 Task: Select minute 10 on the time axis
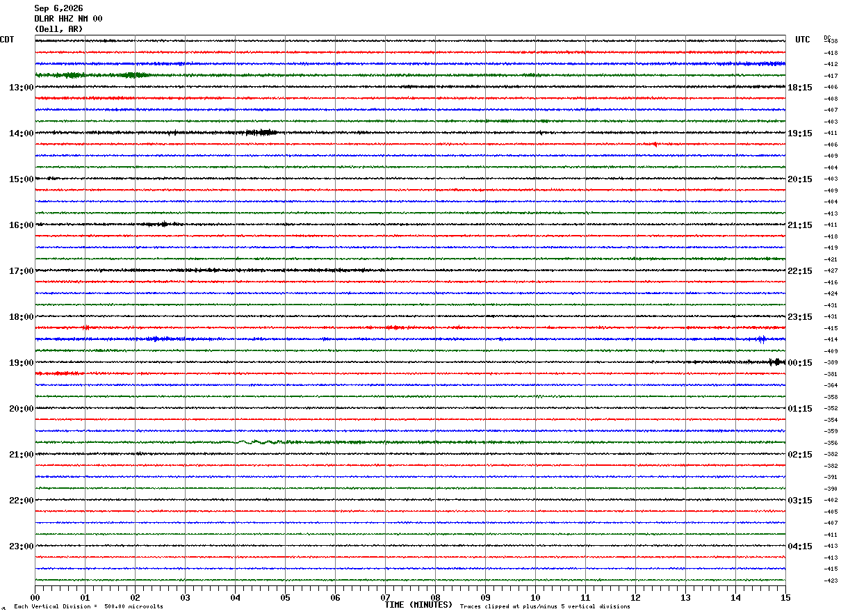535,597
